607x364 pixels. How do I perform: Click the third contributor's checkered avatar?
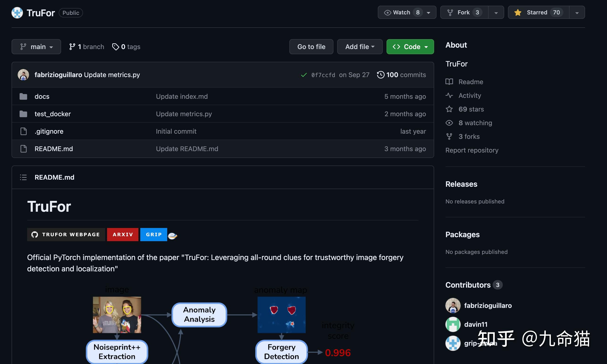click(x=453, y=343)
